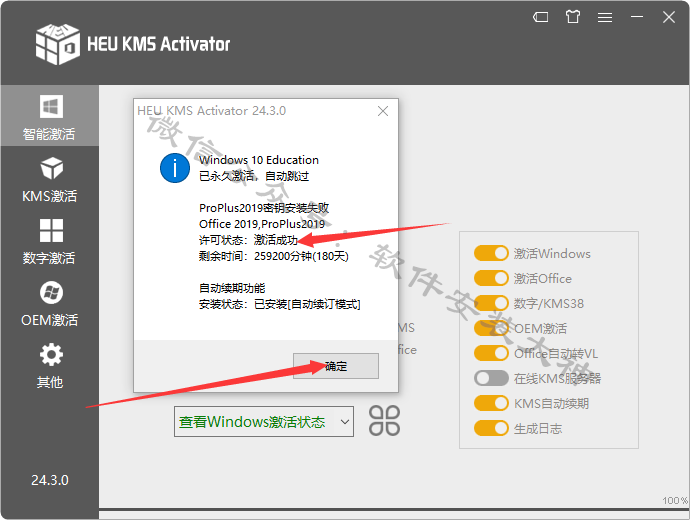Toggle the 激活Windows switch
The image size is (690, 520).
coord(491,253)
